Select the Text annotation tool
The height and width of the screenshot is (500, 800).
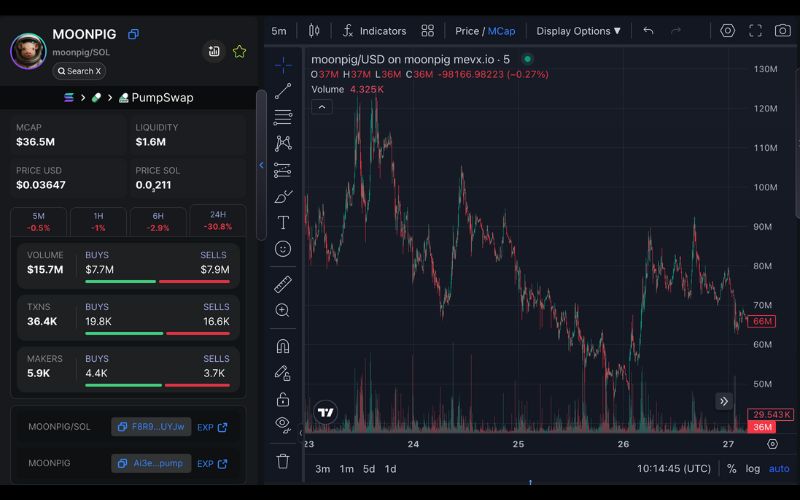(283, 222)
